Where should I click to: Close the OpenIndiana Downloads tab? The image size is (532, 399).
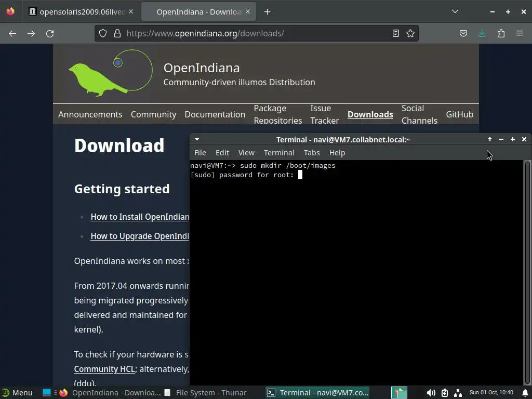pyautogui.click(x=248, y=11)
